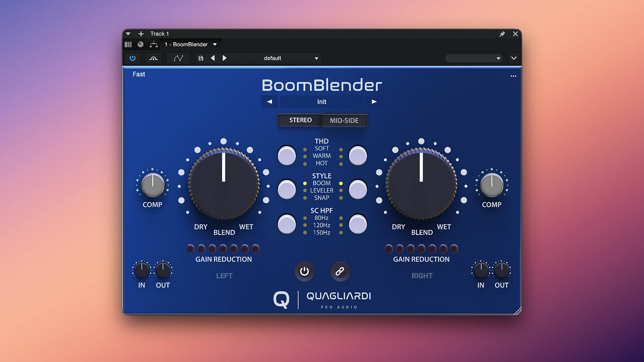The image size is (644, 362).
Task: Click the left SC HPF selector button
Action: (287, 224)
